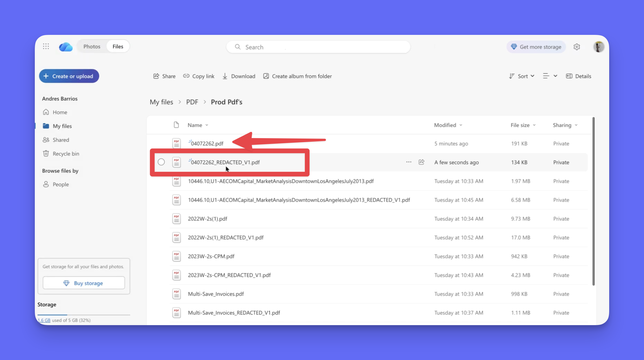Open the view options dropdown

(550, 76)
